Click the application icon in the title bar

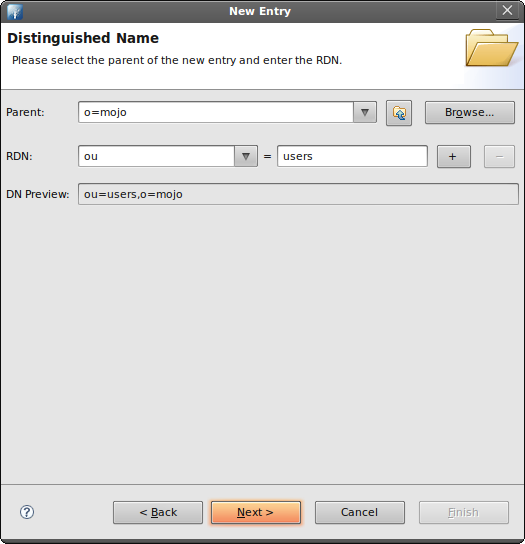[15, 11]
